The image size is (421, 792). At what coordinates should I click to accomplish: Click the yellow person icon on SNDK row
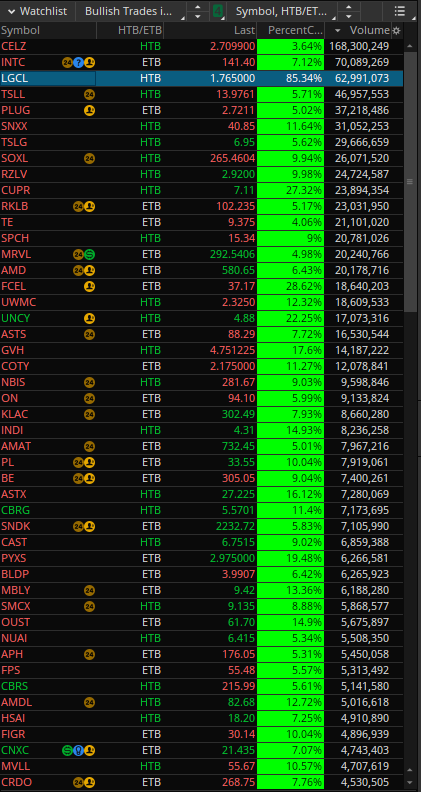pos(89,526)
